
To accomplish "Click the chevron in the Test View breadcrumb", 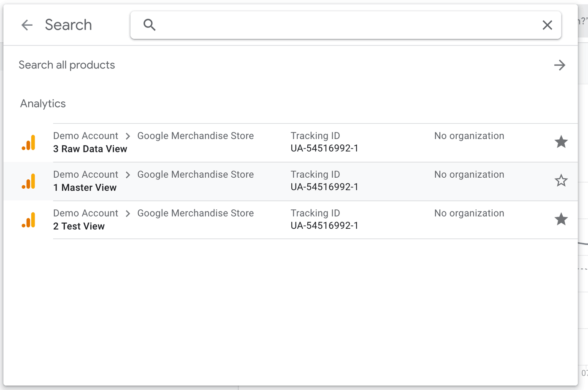I will 128,214.
